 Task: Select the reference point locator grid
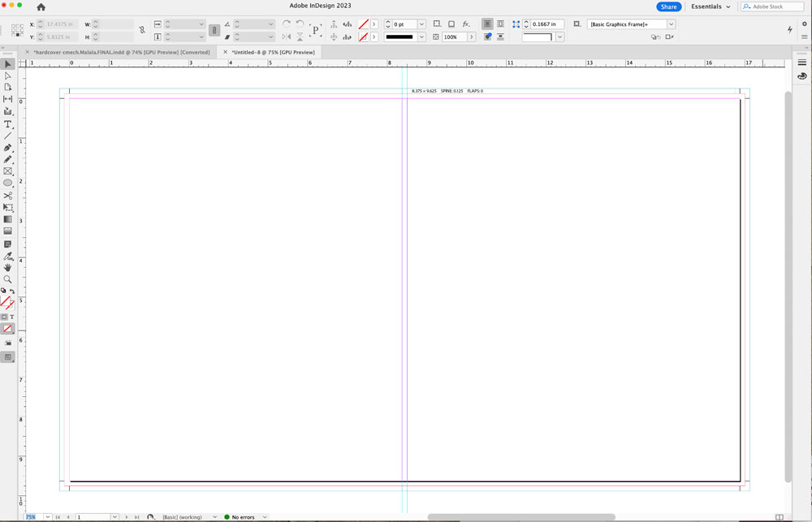click(x=17, y=31)
